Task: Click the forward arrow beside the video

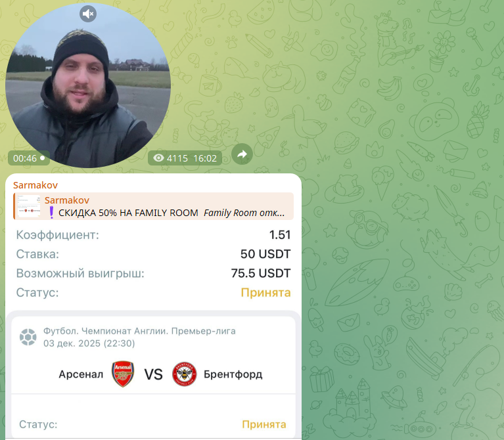Action: tap(242, 154)
